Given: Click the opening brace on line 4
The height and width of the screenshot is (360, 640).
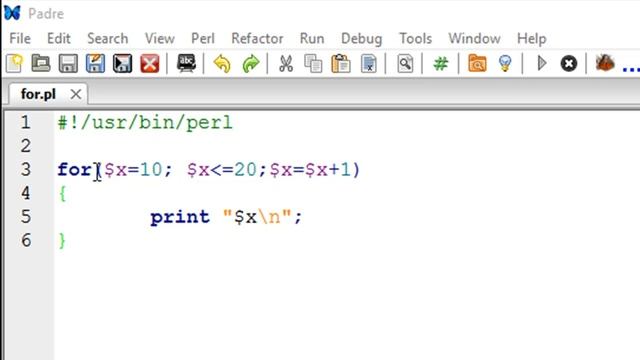Looking at the screenshot, I should pyautogui.click(x=62, y=193).
